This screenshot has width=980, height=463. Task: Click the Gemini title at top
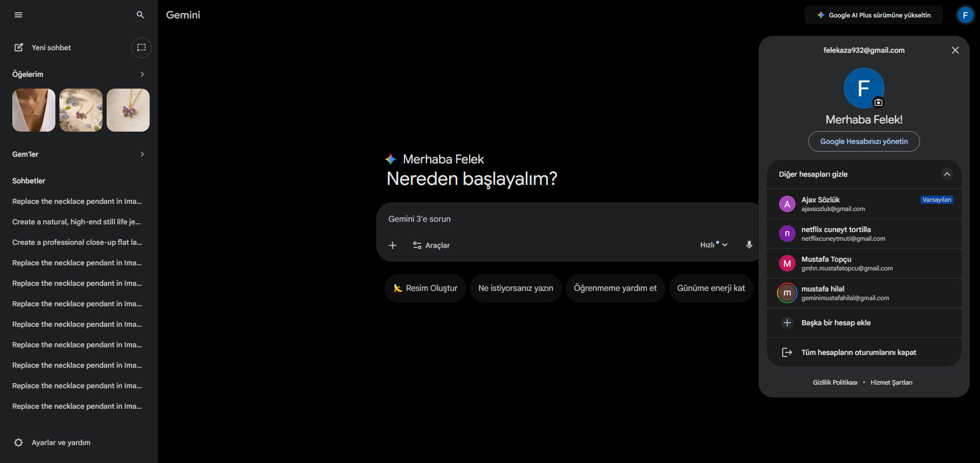pos(183,15)
